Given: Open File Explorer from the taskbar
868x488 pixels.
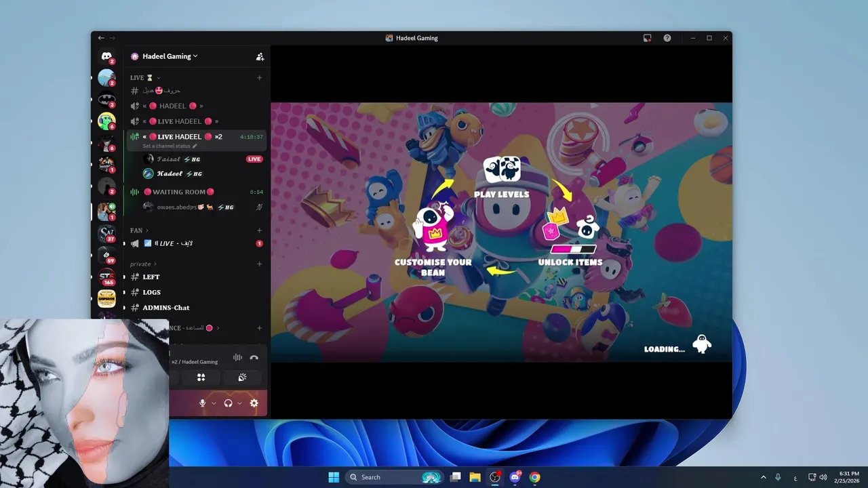Looking at the screenshot, I should [x=475, y=477].
